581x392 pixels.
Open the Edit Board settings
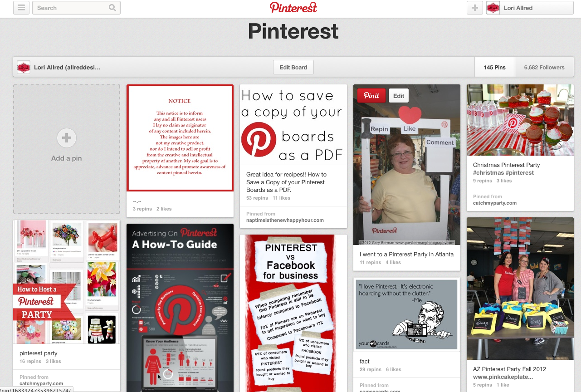(293, 67)
